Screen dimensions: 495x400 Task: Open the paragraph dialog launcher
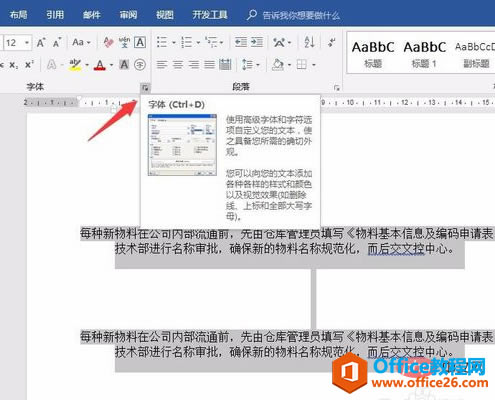point(337,88)
